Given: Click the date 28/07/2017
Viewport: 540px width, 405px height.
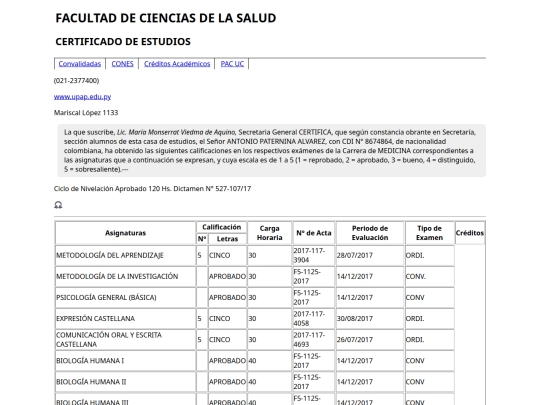Looking at the screenshot, I should click(x=355, y=256).
